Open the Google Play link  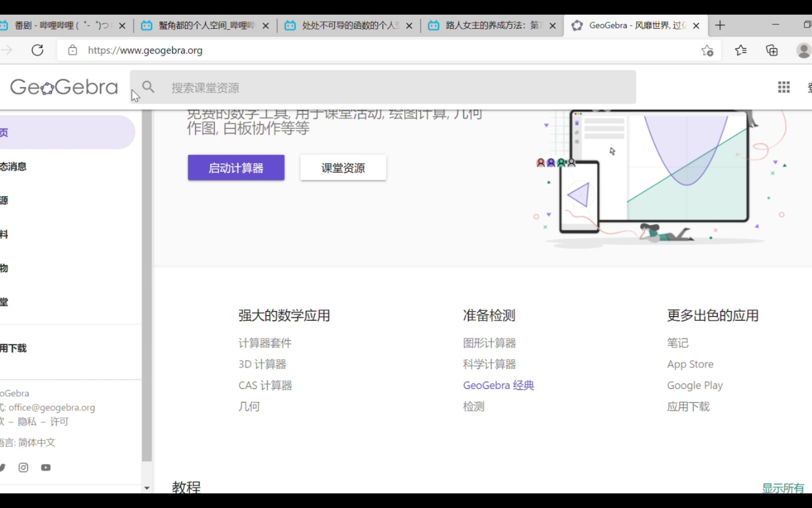(x=695, y=385)
